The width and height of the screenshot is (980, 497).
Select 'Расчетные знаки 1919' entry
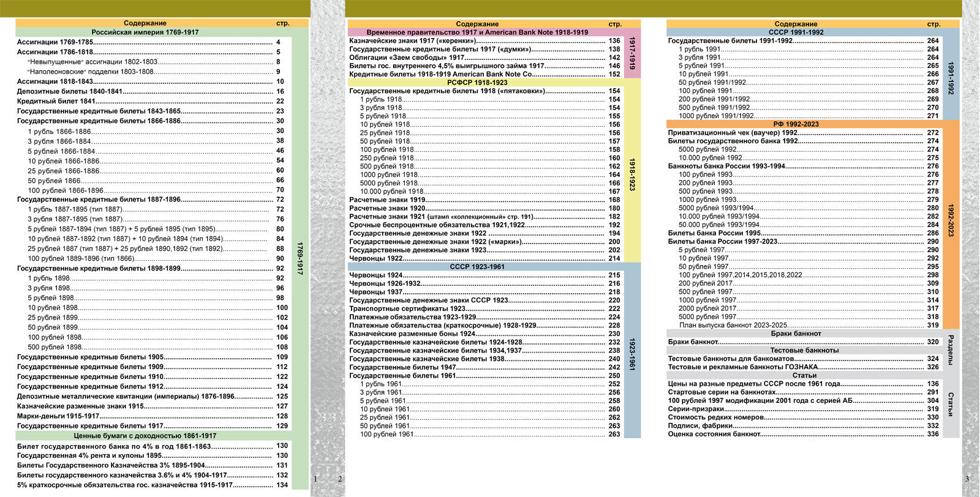(x=484, y=200)
